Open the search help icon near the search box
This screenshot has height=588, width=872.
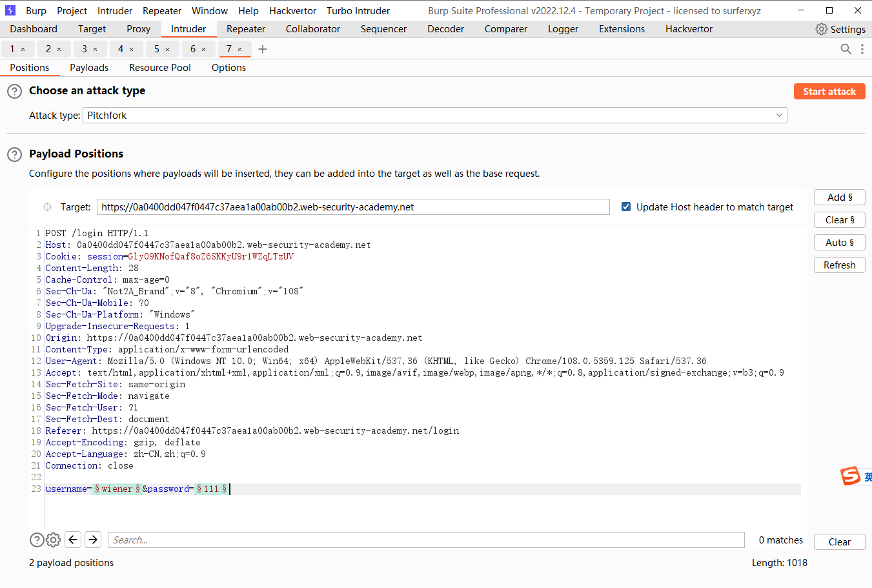37,540
